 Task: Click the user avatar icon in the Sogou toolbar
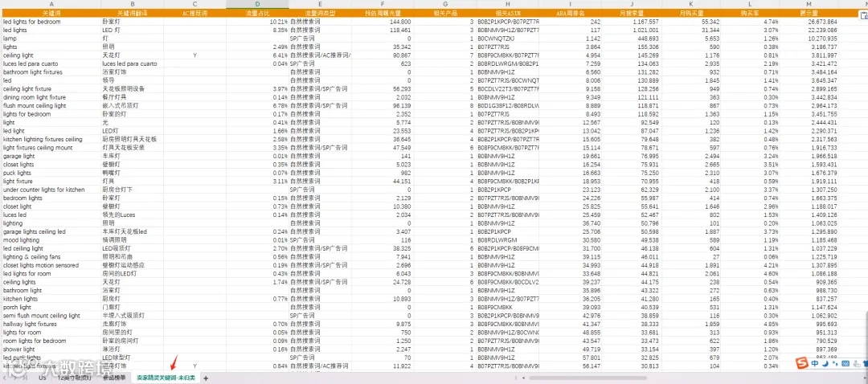858,364
